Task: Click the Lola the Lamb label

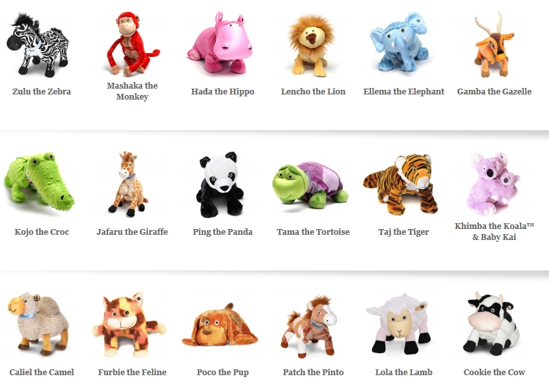Action: point(404,372)
